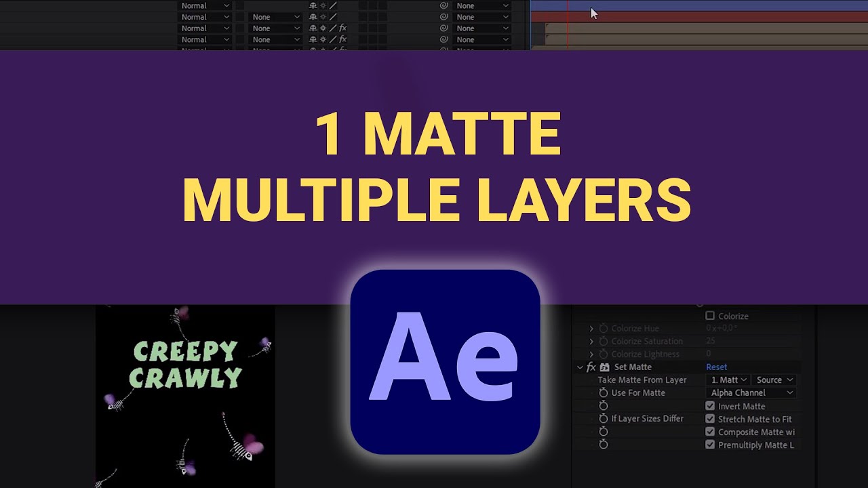Viewport: 868px width, 488px height.
Task: Enable the stopwatch beside Invert Matte
Action: (x=603, y=406)
